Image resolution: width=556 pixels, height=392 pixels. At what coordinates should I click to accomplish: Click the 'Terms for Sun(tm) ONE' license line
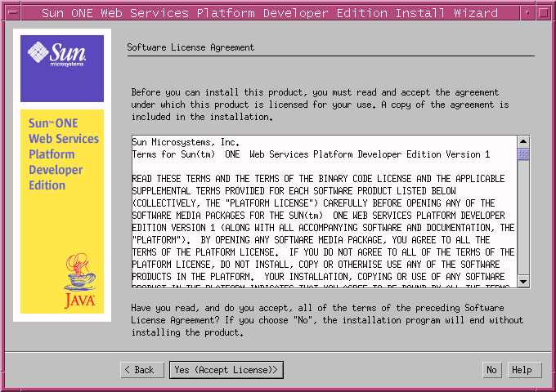311,154
